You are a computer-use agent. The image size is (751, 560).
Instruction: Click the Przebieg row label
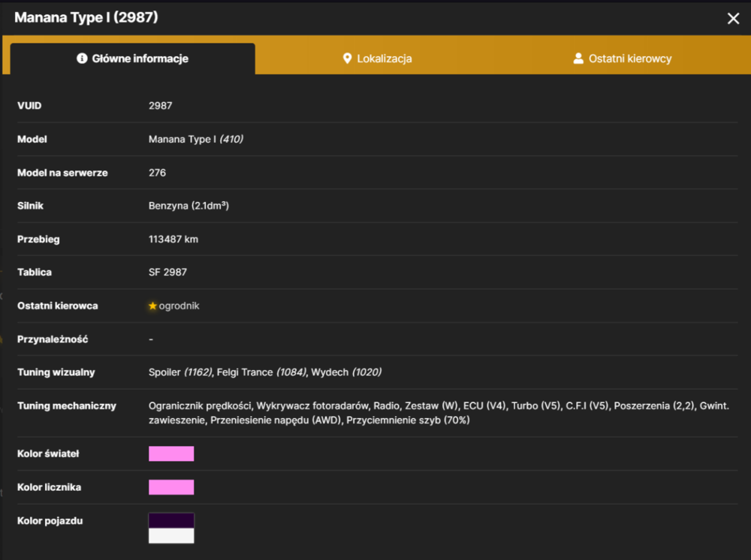[x=38, y=239]
